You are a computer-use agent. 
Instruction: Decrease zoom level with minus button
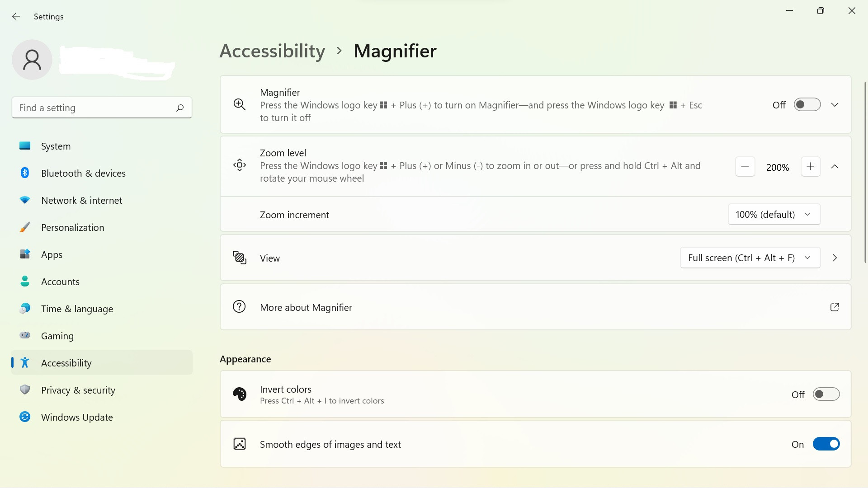(x=745, y=167)
